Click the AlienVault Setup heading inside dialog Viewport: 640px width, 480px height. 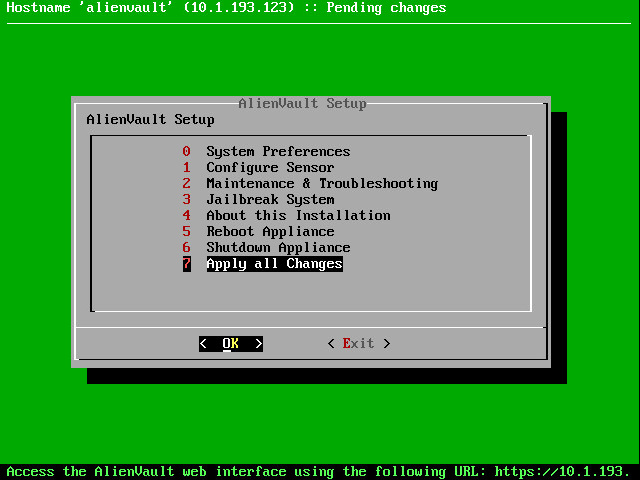[x=150, y=120]
